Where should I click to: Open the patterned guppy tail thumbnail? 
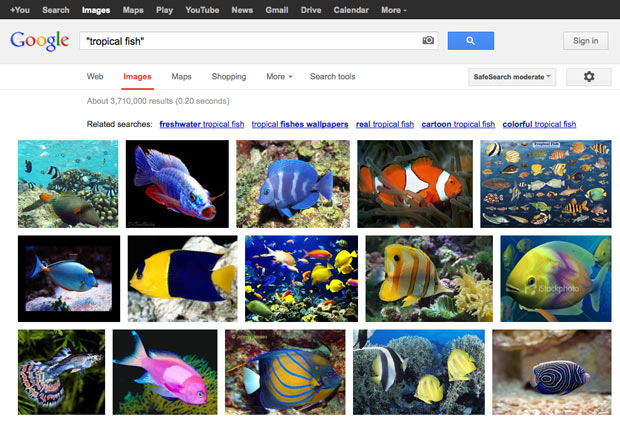[x=62, y=372]
